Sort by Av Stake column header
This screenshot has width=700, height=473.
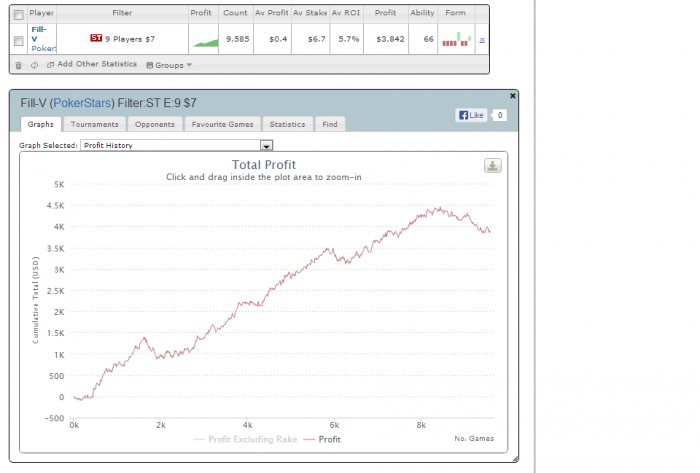coord(310,13)
